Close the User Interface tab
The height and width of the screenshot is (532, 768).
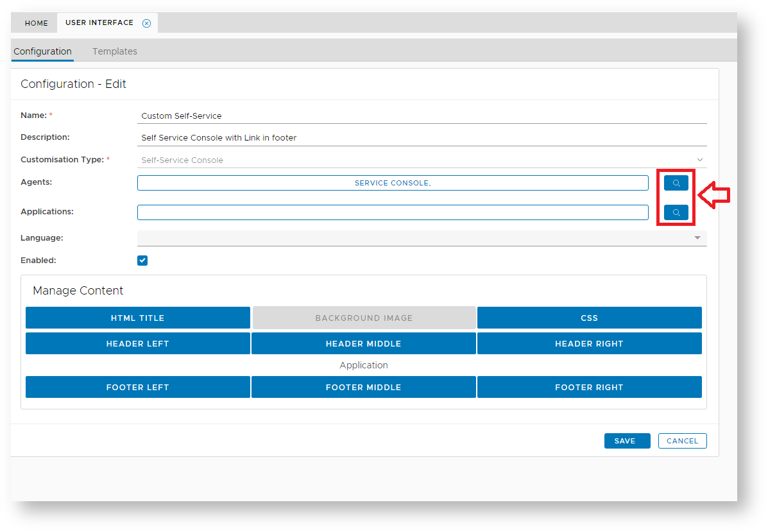click(x=146, y=23)
